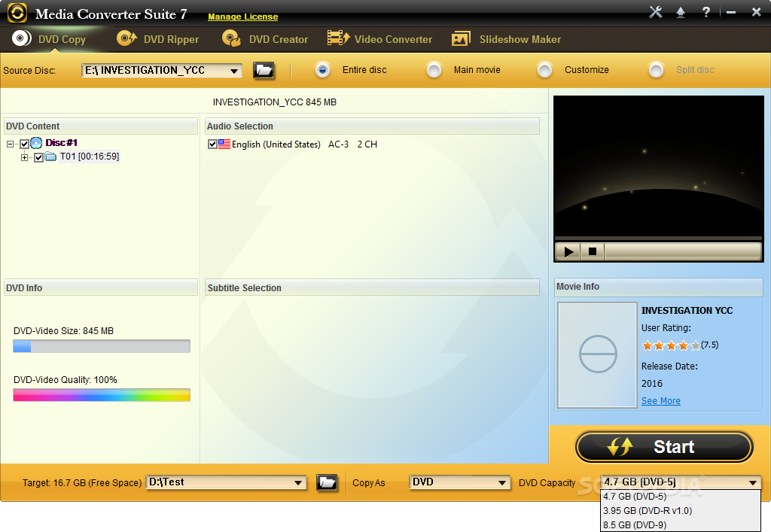
Task: Start the DVD copy process
Action: 664,447
